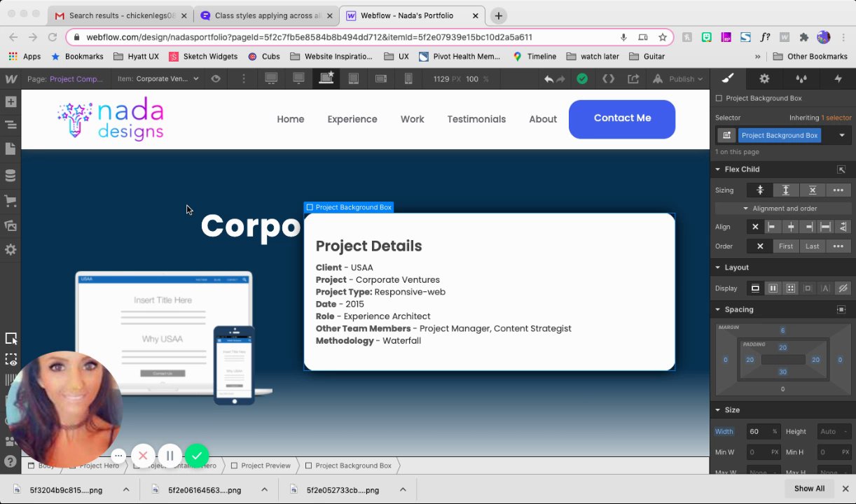Select Display flex option
Image resolution: width=856 pixels, height=504 pixels.
point(773,288)
